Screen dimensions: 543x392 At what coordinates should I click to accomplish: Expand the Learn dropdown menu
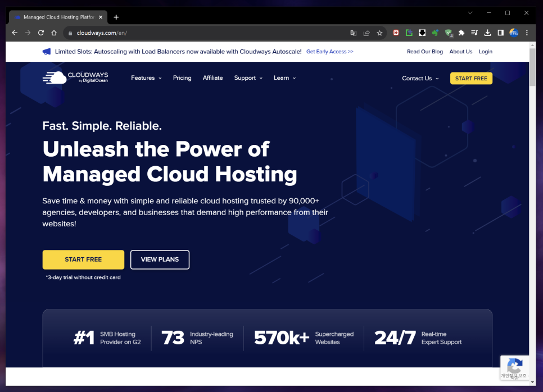[284, 78]
